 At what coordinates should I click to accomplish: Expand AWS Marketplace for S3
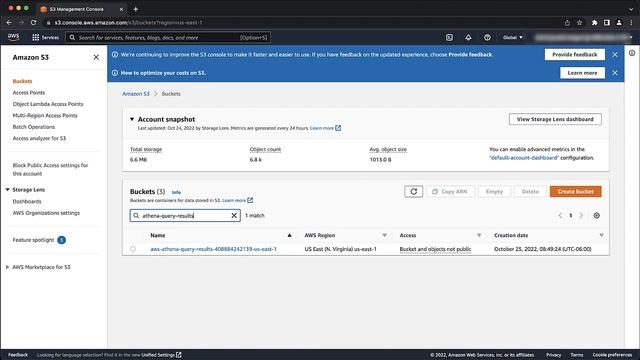point(7,267)
